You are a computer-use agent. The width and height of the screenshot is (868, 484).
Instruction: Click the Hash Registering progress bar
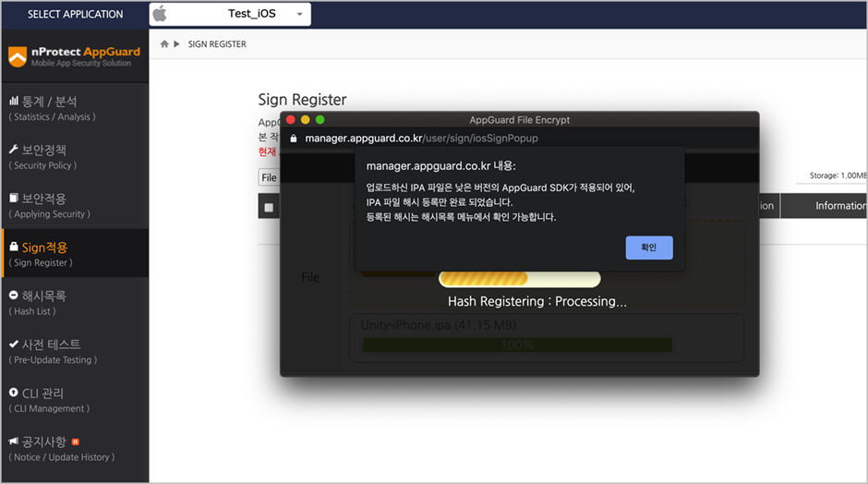(x=519, y=279)
